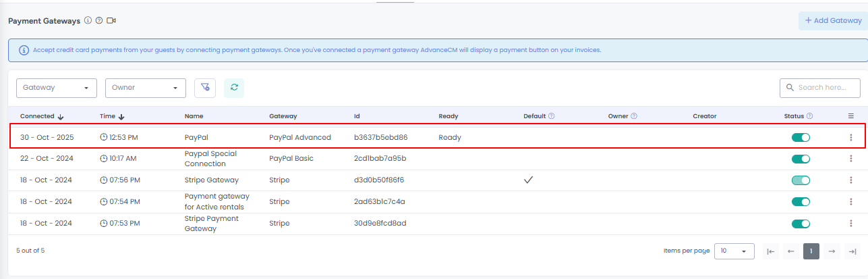This screenshot has width=868, height=279.
Task: Click the clock icon beside 07:53 PM
Action: tap(104, 223)
